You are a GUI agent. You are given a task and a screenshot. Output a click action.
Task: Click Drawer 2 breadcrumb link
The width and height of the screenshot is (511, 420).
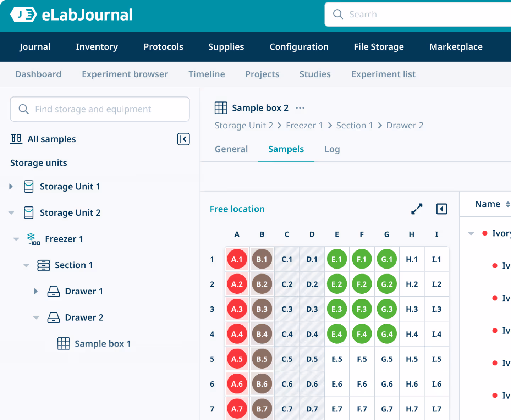(405, 125)
